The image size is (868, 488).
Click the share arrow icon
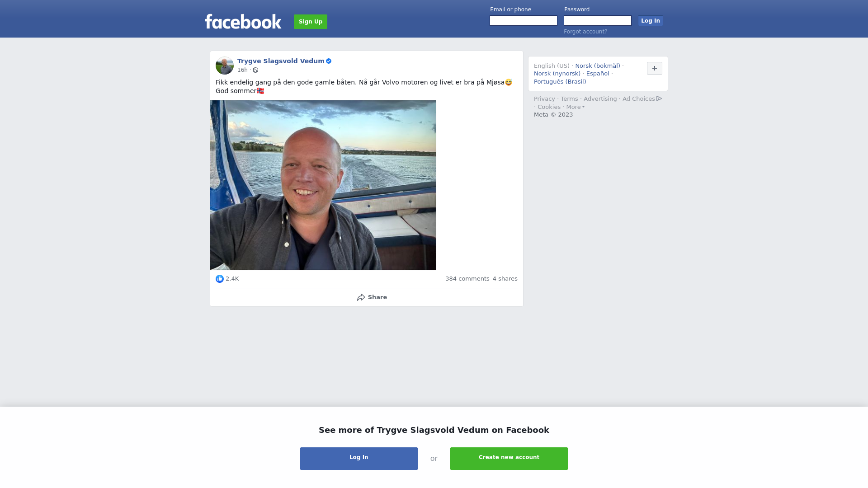361,297
